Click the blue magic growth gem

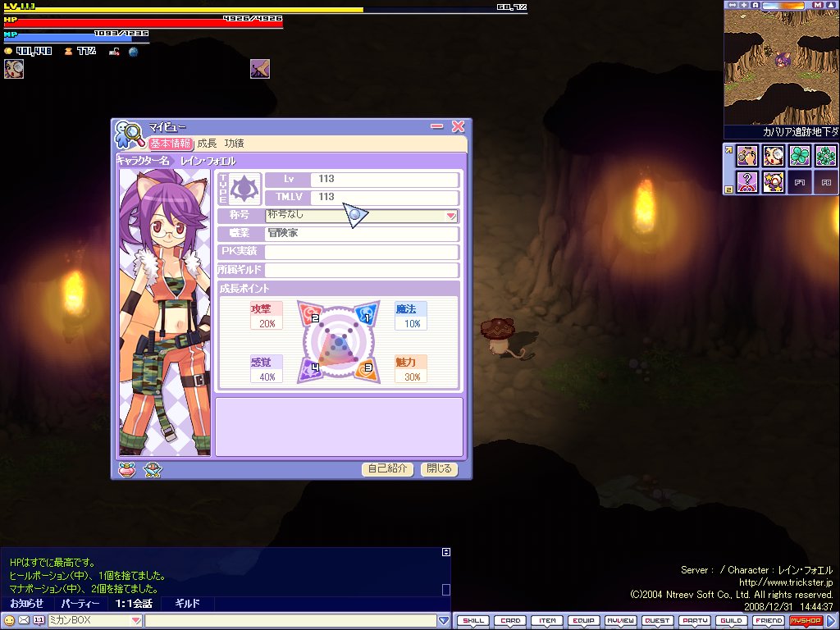click(x=367, y=313)
